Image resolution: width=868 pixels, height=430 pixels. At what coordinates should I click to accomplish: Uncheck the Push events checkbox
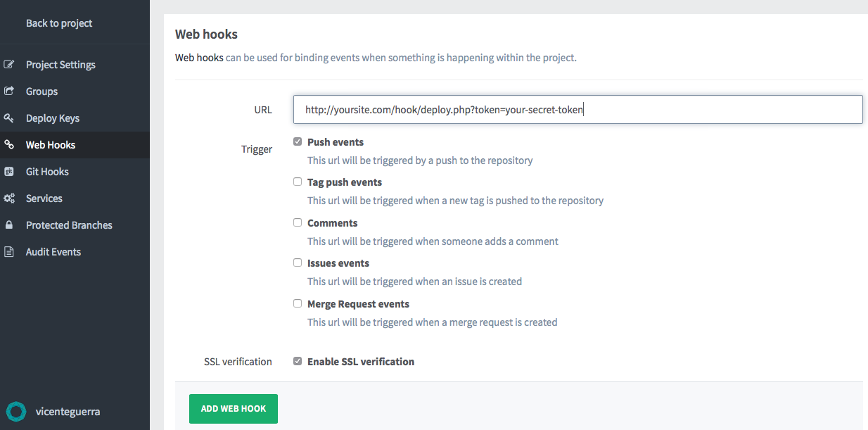pyautogui.click(x=298, y=141)
